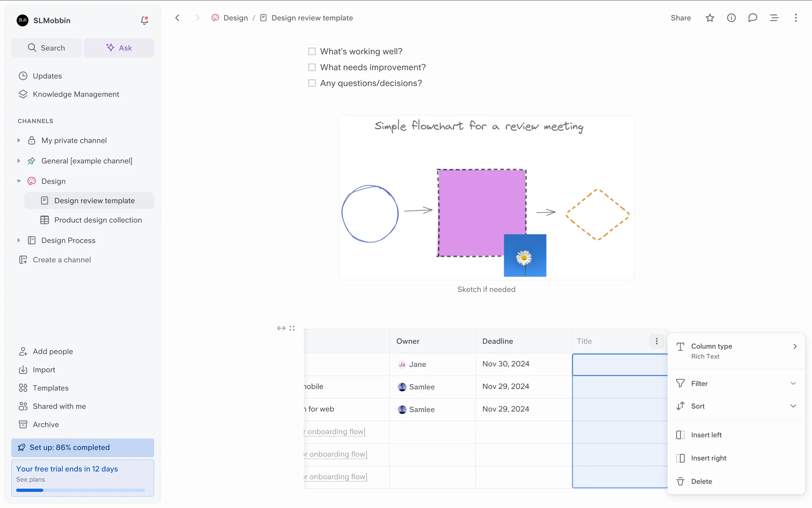Collapse the Design channel tree
The width and height of the screenshot is (812, 508).
(x=19, y=181)
